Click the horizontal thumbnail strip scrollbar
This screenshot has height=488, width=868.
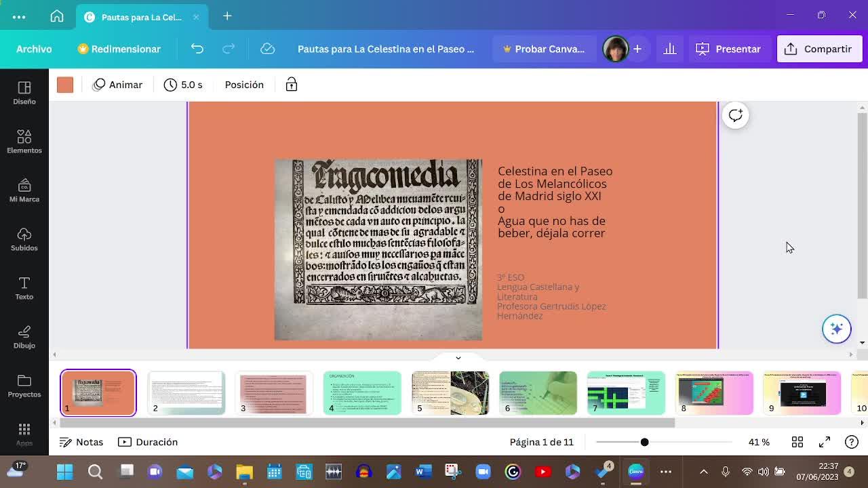pos(368,423)
